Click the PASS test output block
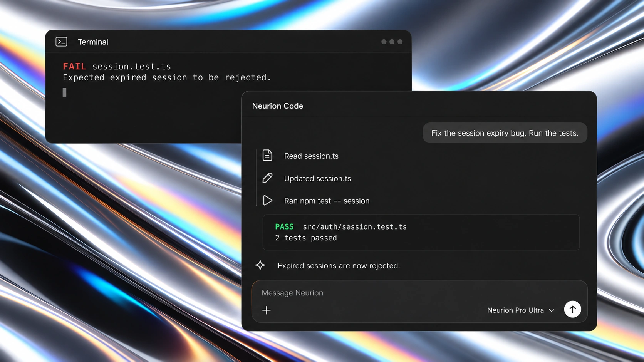The width and height of the screenshot is (644, 362). 421,232
